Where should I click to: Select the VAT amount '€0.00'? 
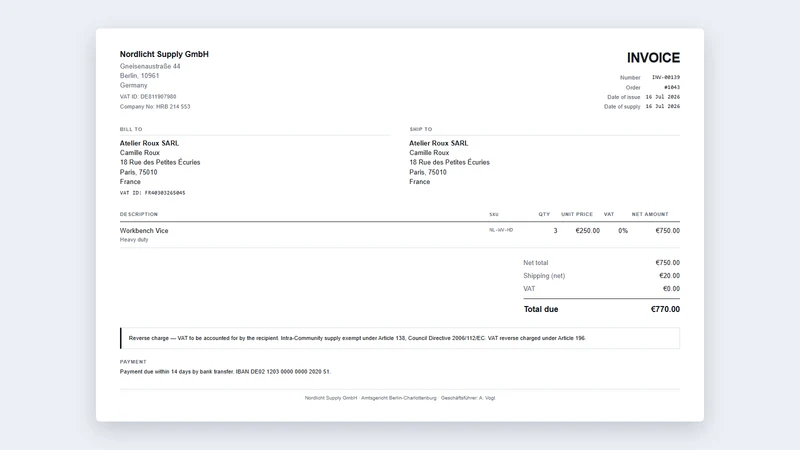pos(671,289)
